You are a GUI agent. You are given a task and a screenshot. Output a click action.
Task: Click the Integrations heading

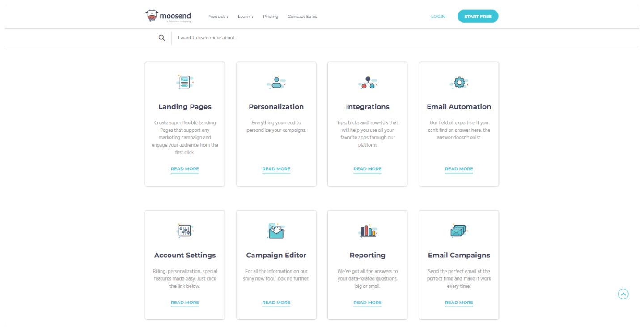(x=368, y=107)
